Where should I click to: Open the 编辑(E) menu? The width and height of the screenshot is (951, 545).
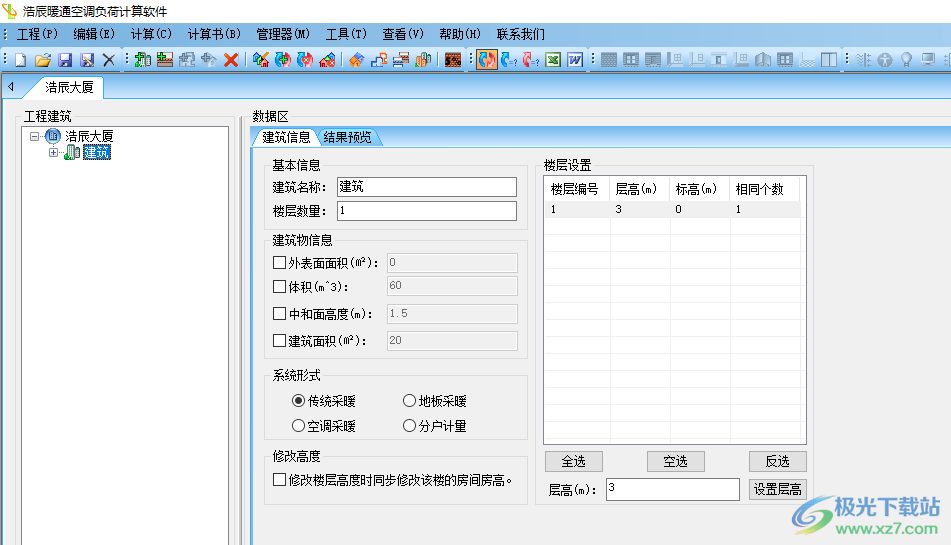94,34
